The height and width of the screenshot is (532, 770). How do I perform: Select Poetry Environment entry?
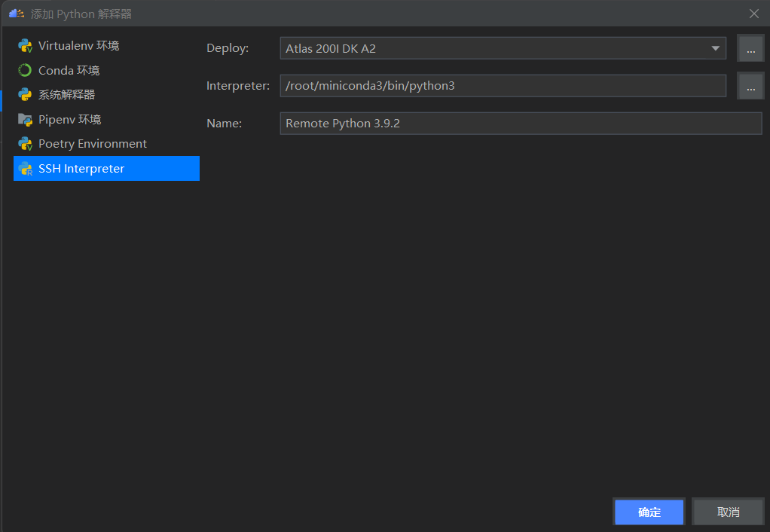coord(92,144)
